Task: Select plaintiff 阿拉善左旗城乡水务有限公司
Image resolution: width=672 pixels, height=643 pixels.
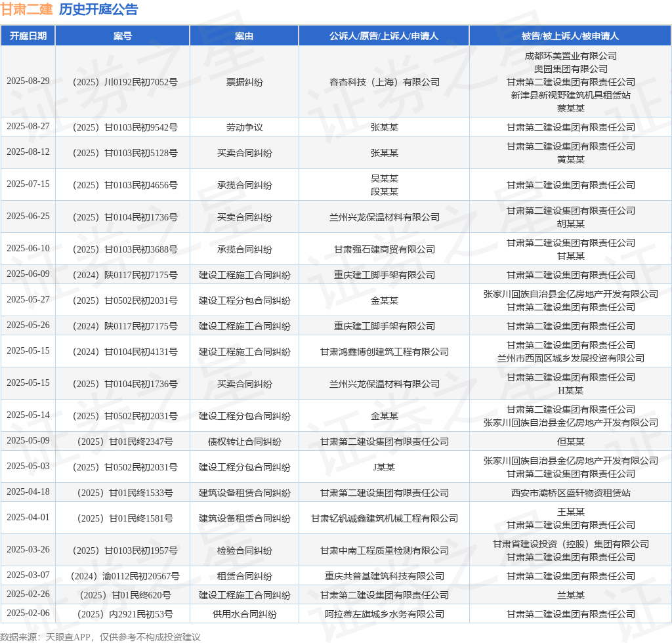Action: click(x=385, y=615)
